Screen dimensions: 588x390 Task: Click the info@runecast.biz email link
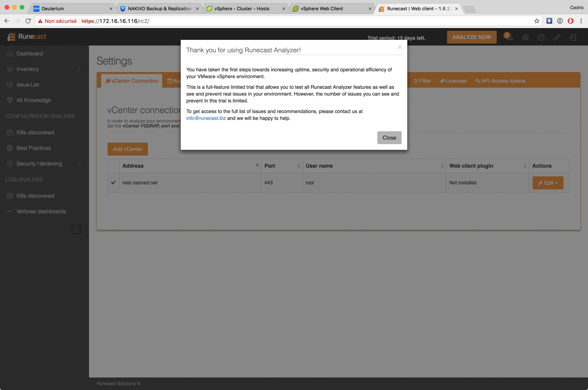[x=206, y=118]
